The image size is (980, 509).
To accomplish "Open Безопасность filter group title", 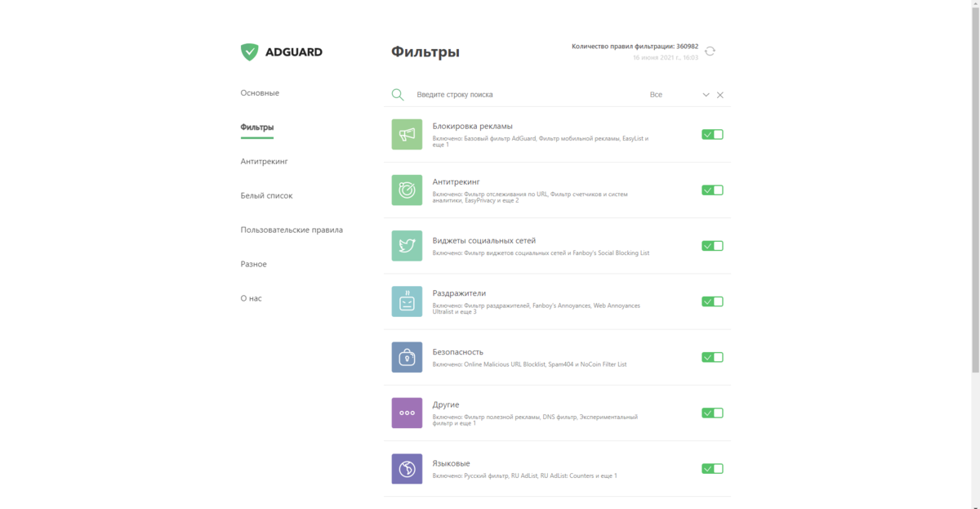I will [457, 352].
